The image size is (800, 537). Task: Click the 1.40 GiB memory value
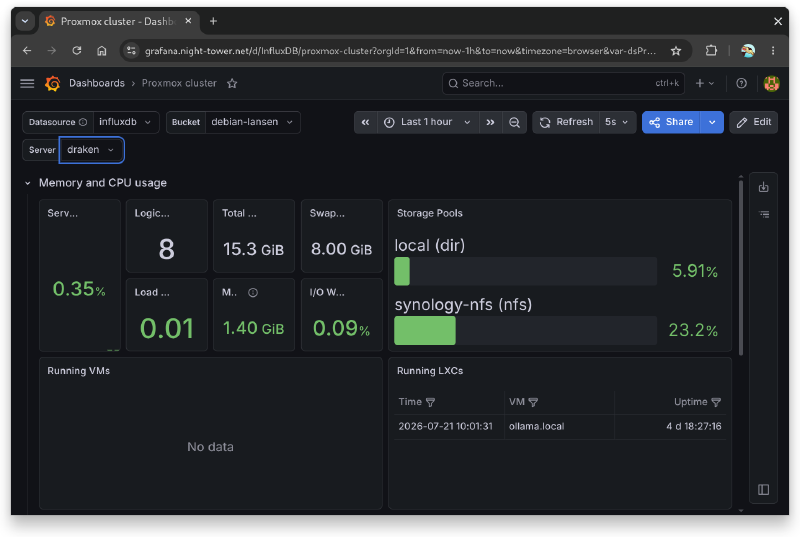[x=253, y=328]
